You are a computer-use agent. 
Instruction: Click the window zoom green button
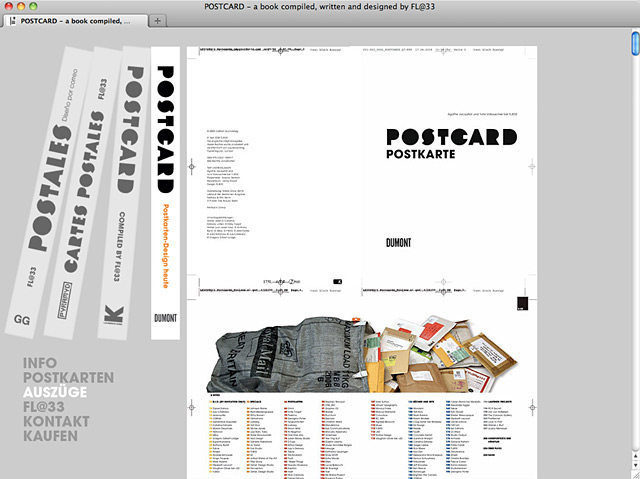tap(33, 6)
